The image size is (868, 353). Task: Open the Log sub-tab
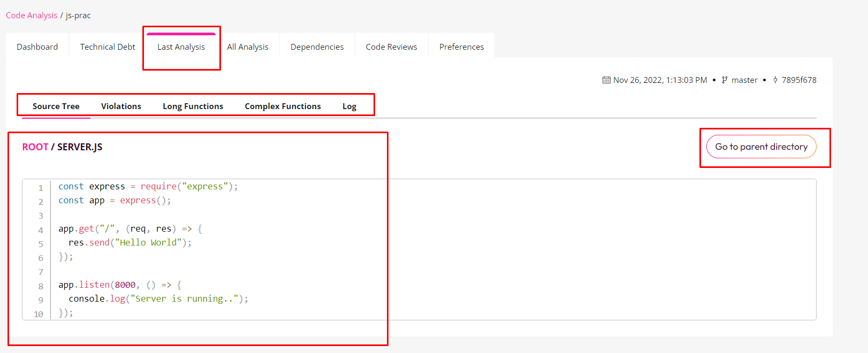click(x=349, y=106)
